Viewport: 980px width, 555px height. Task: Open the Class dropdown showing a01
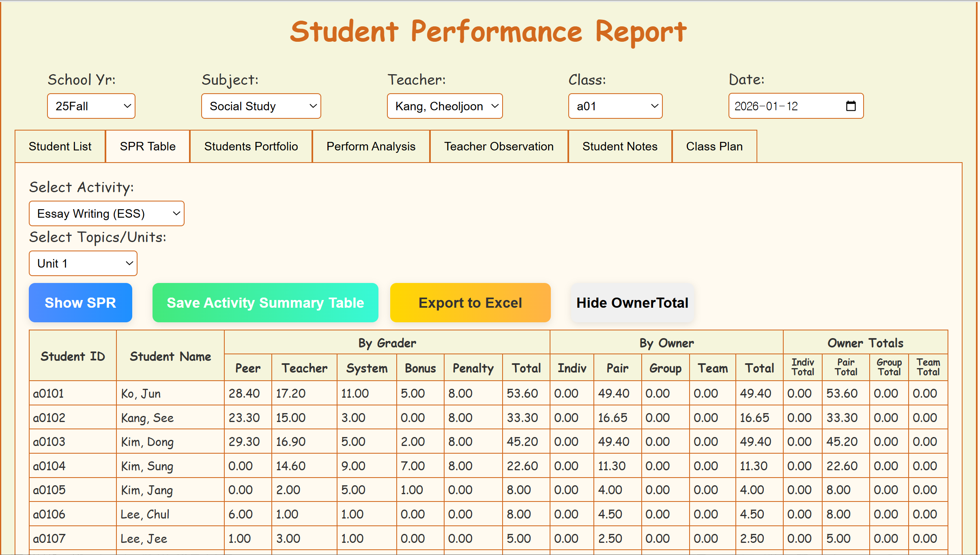click(x=615, y=106)
